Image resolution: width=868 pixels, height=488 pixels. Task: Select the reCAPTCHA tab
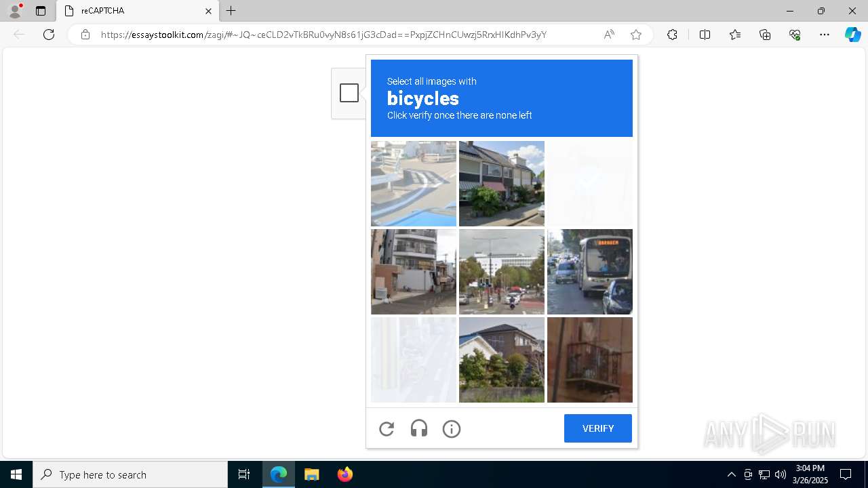138,11
